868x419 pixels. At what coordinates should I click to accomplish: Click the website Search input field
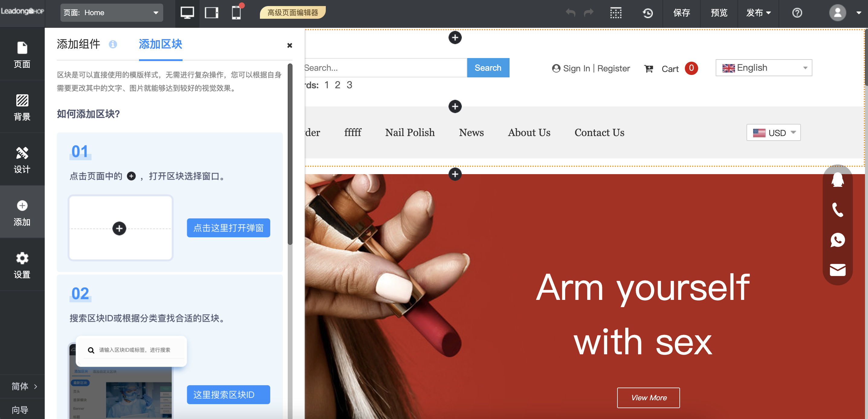click(384, 68)
